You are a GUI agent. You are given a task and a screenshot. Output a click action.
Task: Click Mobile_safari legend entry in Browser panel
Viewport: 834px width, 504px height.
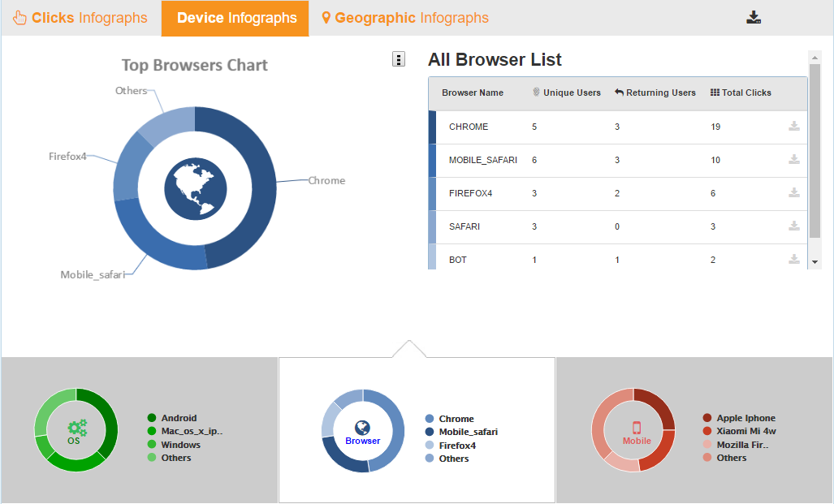pos(462,433)
